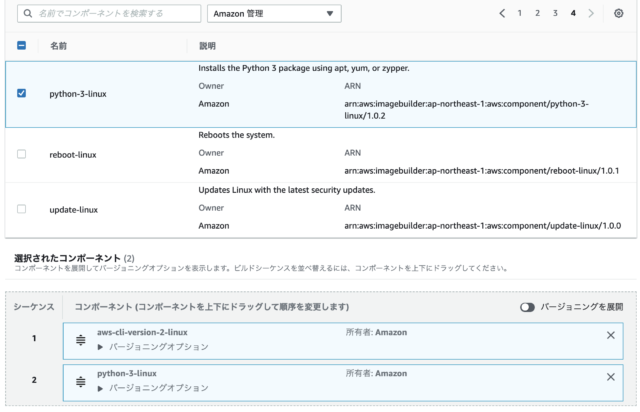Image resolution: width=640 pixels, height=412 pixels.
Task: Focus the component name search field
Action: [109, 13]
